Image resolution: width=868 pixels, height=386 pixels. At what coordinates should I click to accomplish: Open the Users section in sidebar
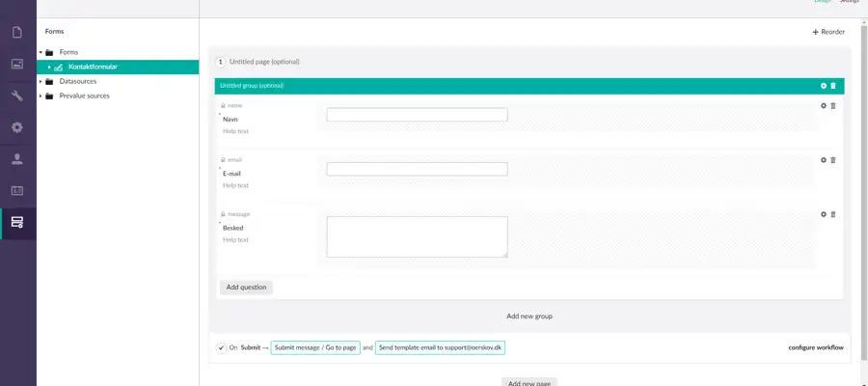17,158
